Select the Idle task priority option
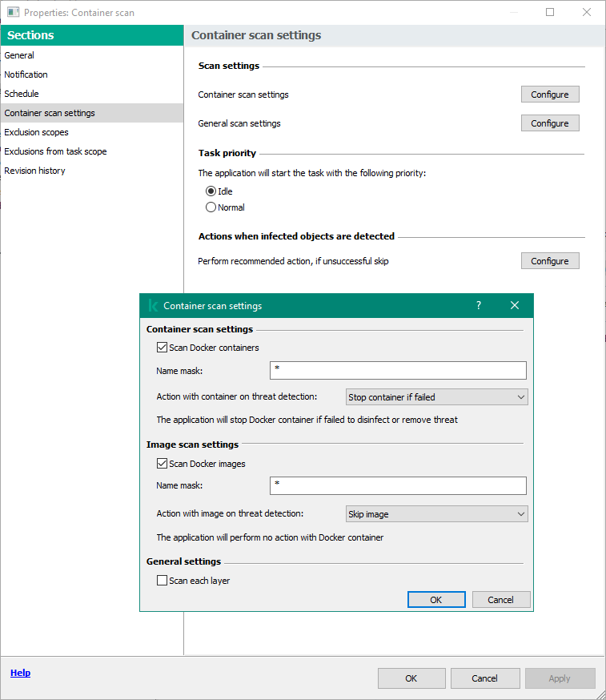 pos(211,191)
